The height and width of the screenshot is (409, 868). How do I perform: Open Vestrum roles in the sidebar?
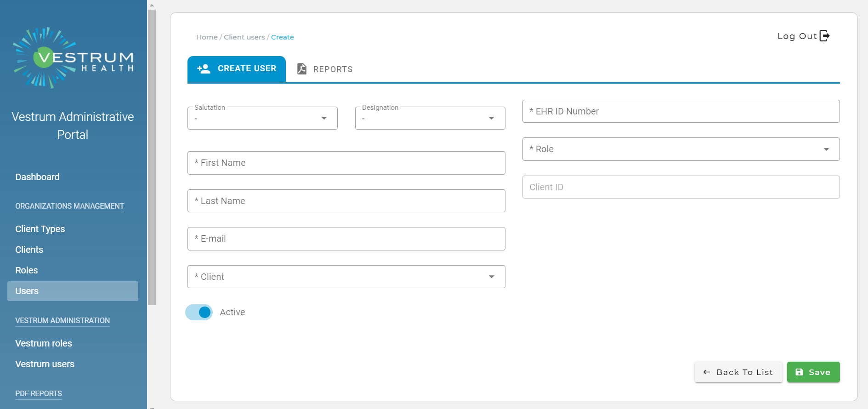coord(44,343)
